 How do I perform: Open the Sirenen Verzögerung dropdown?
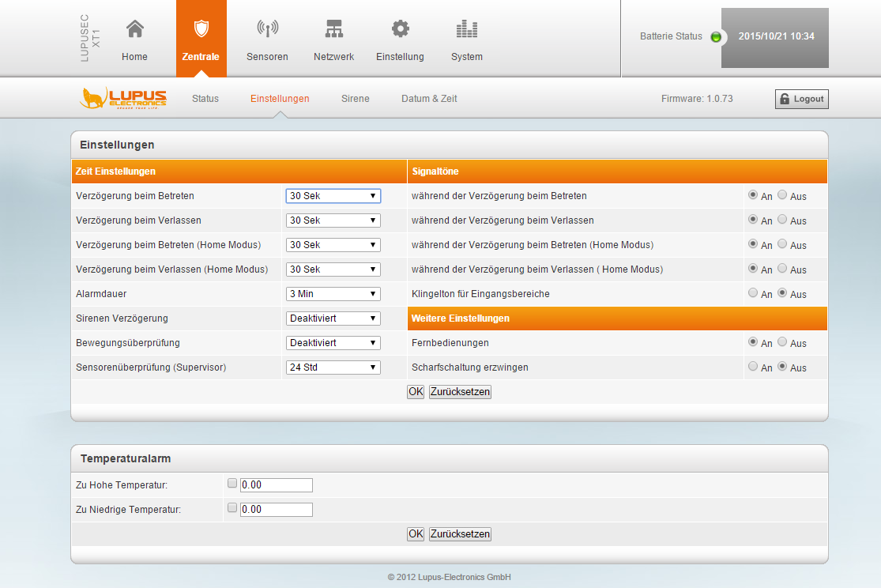[333, 318]
